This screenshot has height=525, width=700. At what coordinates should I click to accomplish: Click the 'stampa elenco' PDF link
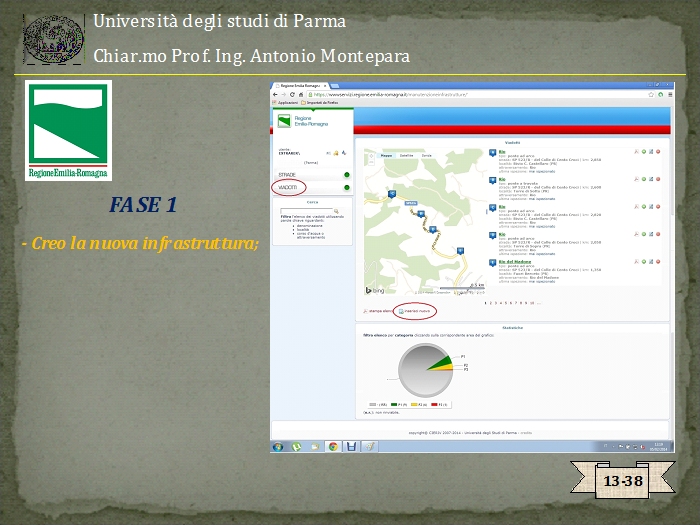(x=377, y=312)
